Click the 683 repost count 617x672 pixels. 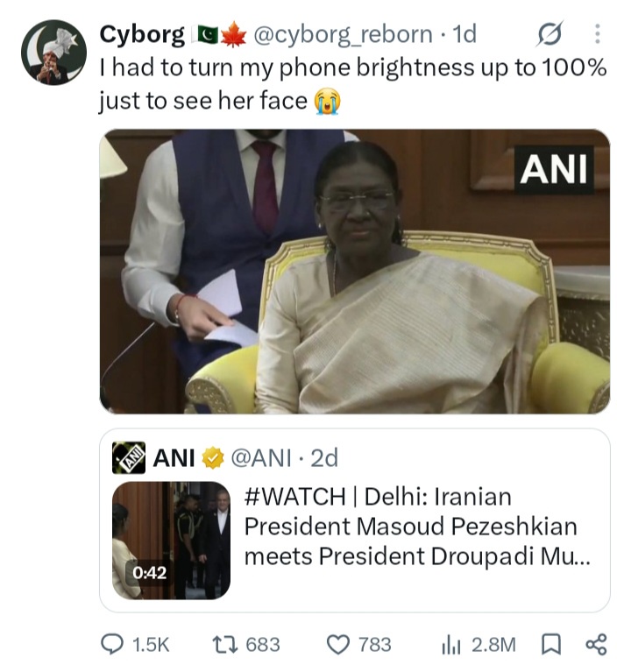pos(263,645)
